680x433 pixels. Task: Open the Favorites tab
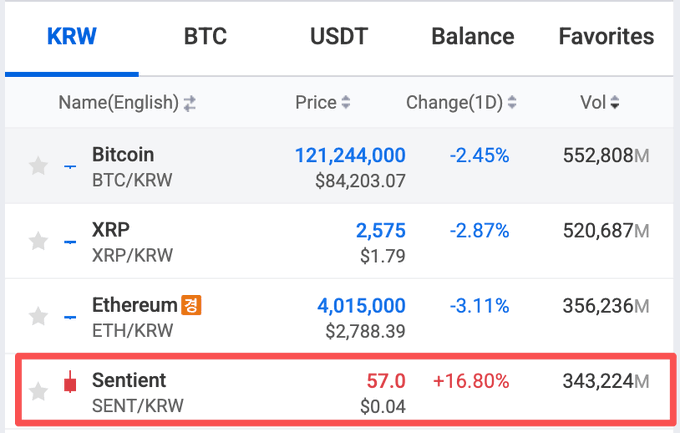click(606, 38)
